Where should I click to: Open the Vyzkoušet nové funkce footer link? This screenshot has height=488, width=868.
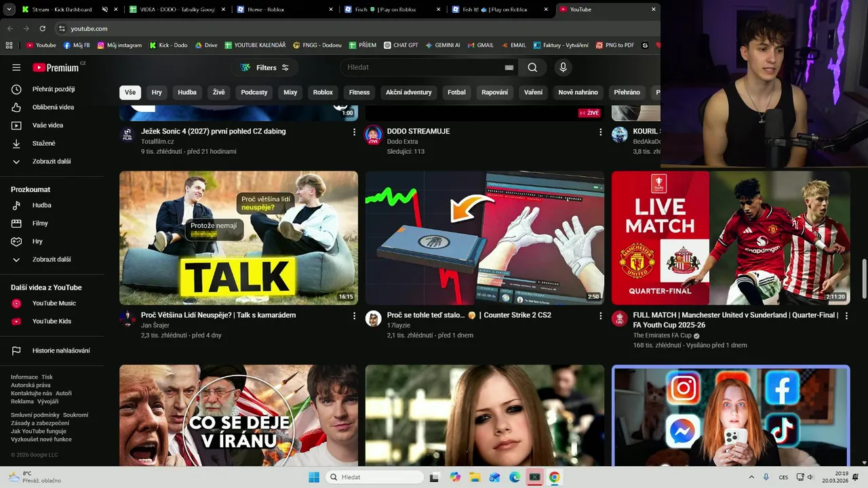click(41, 439)
